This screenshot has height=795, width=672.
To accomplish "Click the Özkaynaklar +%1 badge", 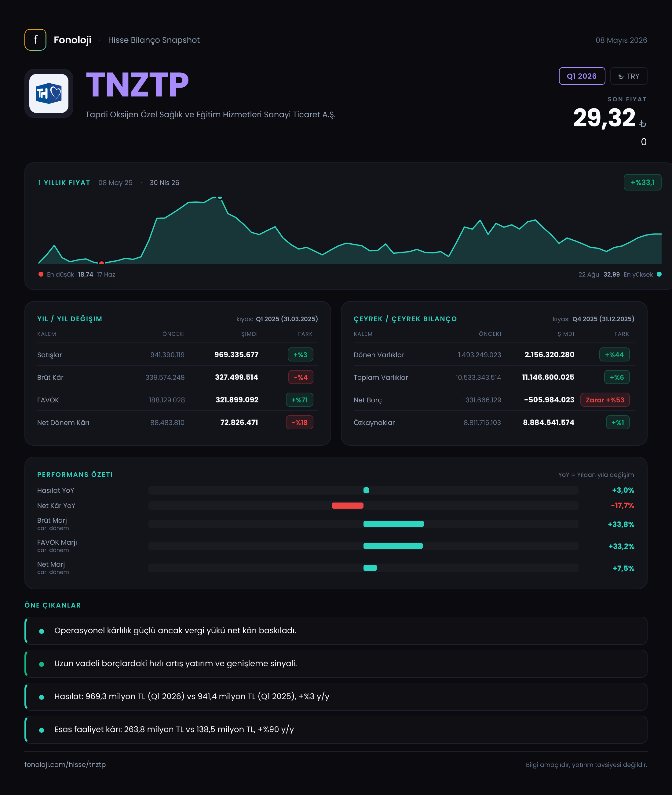I will (618, 422).
